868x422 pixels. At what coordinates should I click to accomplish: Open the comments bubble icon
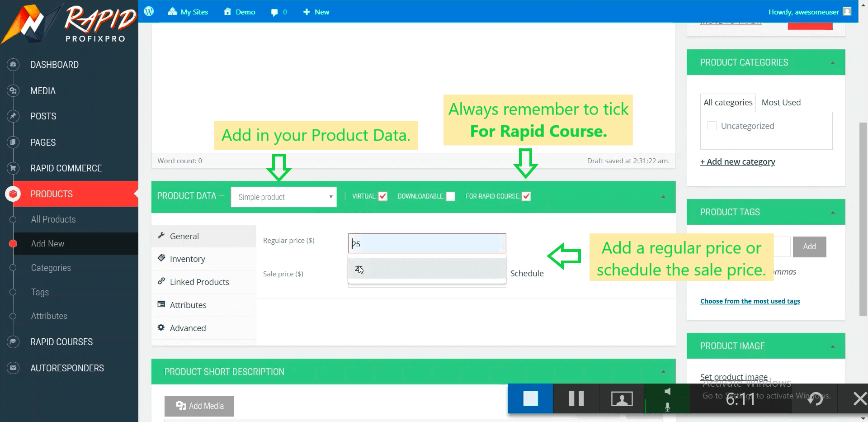coord(274,12)
